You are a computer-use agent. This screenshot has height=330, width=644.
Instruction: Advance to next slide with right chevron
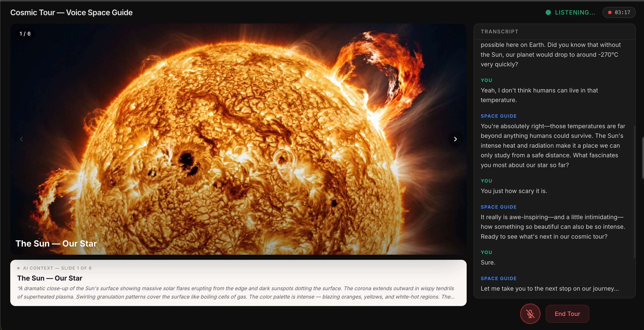coord(455,139)
